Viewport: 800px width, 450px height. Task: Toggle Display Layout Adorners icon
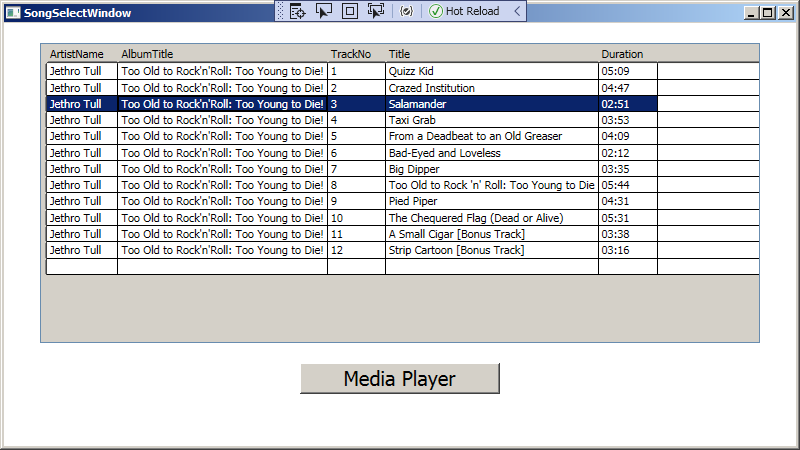349,11
